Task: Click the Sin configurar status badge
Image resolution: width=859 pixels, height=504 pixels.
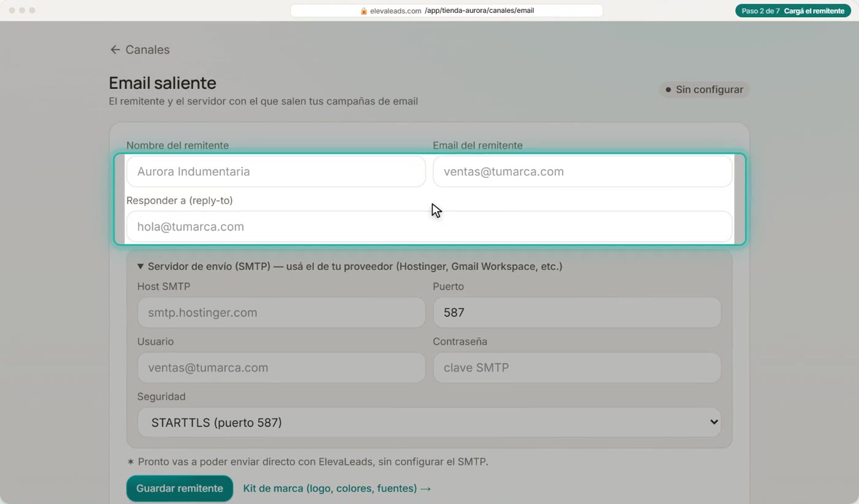Action: (x=704, y=90)
